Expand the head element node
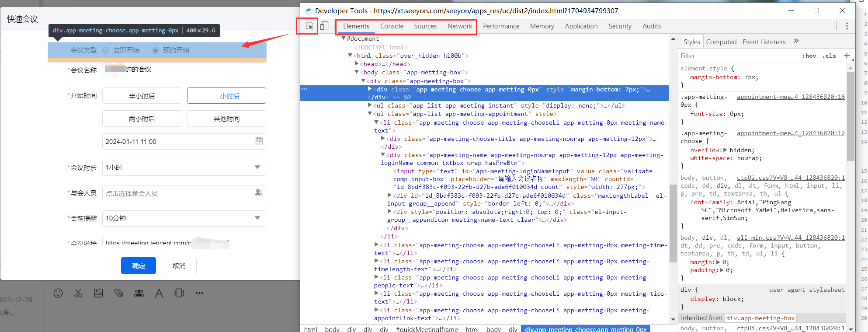The width and height of the screenshot is (868, 332). pyautogui.click(x=357, y=64)
